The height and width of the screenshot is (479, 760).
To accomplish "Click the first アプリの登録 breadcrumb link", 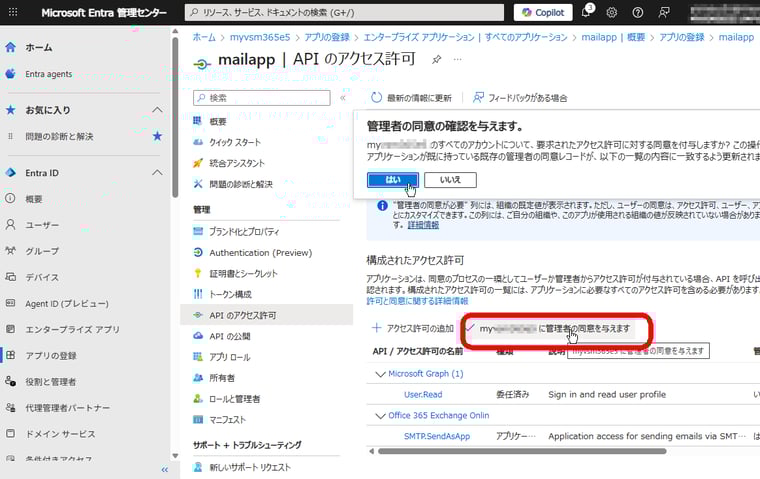I will click(327, 37).
